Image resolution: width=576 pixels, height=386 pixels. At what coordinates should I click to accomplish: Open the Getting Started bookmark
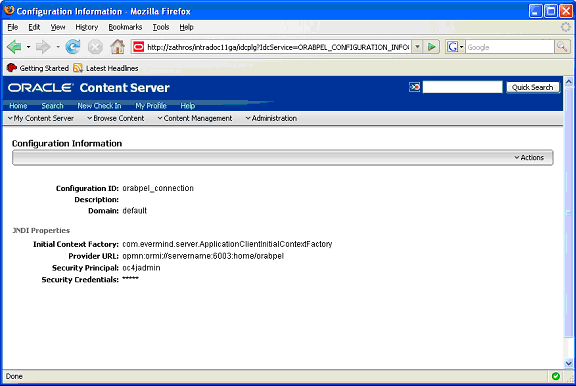pyautogui.click(x=37, y=68)
